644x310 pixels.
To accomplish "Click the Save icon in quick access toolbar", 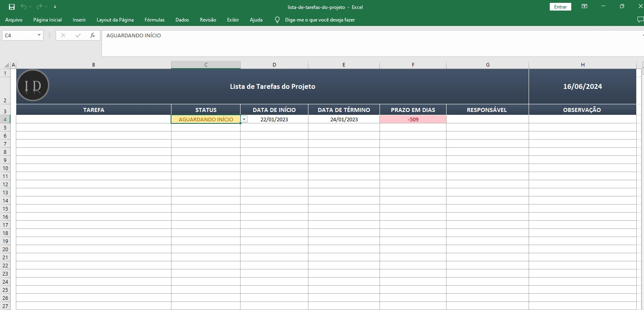I will tap(12, 7).
